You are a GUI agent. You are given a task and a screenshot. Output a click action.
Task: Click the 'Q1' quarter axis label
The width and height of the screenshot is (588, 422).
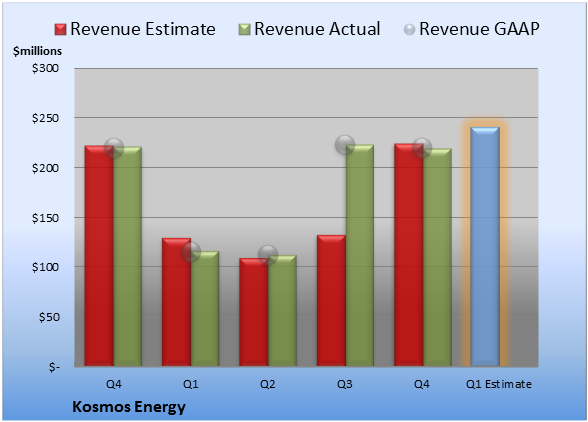coord(190,384)
